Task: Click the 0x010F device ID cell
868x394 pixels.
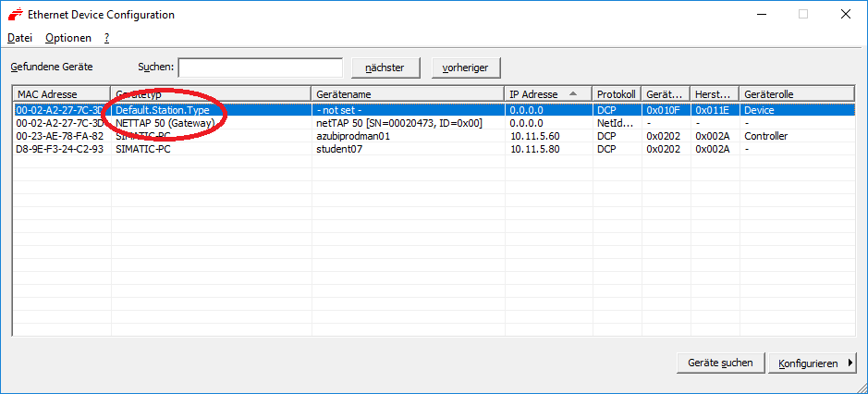Action: point(663,110)
